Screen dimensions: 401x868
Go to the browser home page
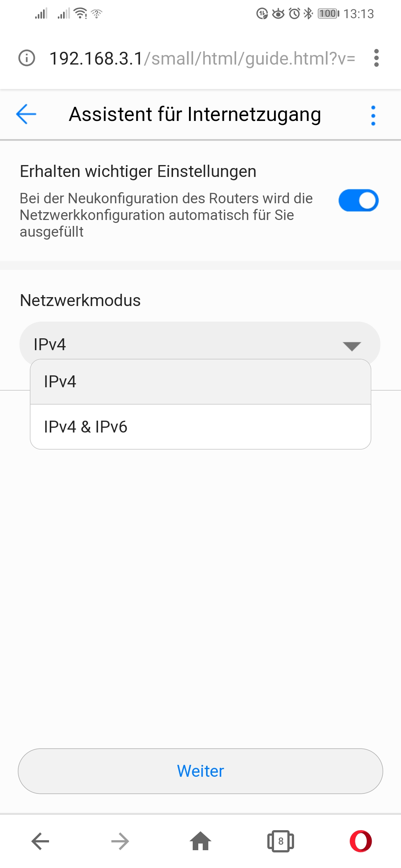pyautogui.click(x=200, y=841)
